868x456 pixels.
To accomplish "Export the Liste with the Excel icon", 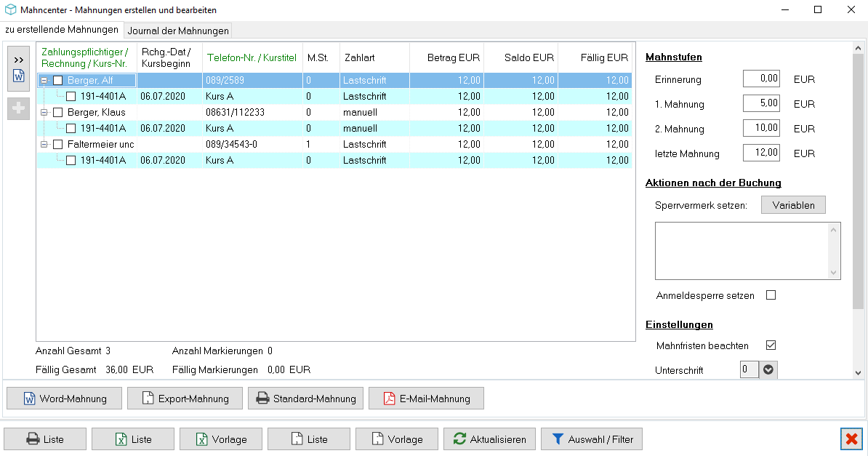I will click(133, 439).
